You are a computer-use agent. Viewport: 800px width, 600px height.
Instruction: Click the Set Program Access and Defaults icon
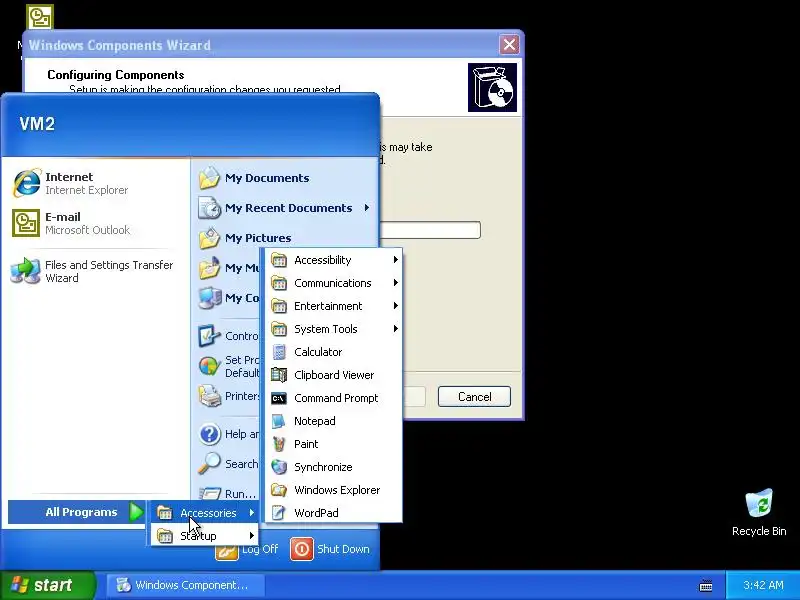[209, 366]
